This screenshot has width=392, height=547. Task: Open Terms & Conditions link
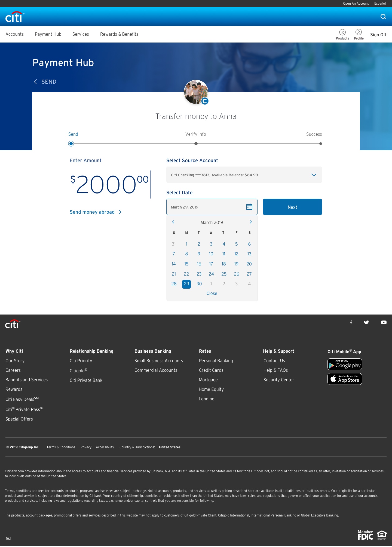pyautogui.click(x=61, y=447)
